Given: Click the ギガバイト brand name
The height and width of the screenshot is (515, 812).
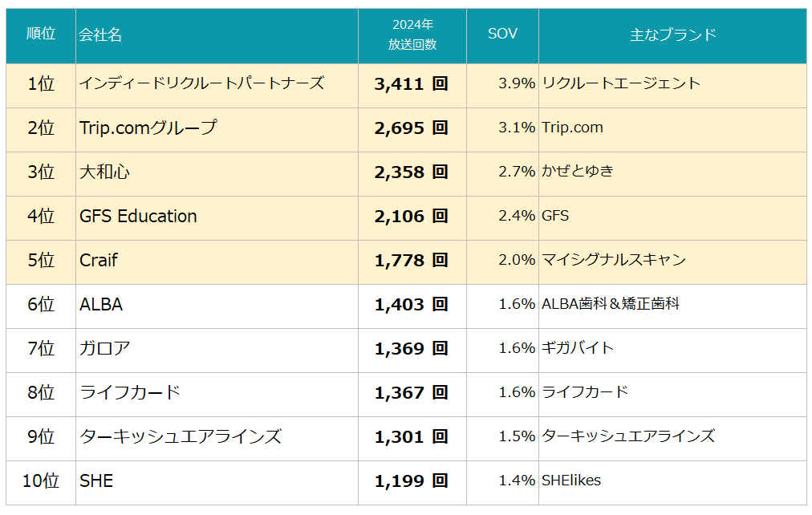Looking at the screenshot, I should point(578,348).
